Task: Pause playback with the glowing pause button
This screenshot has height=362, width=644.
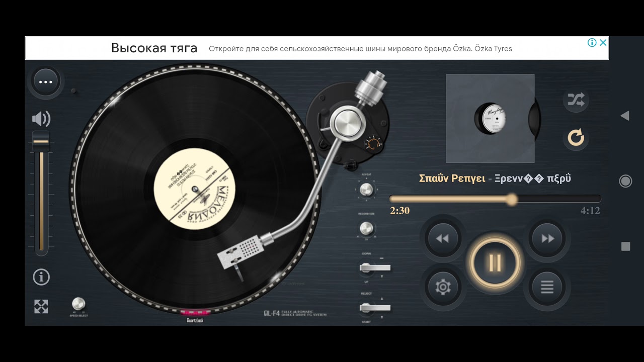Action: (495, 262)
